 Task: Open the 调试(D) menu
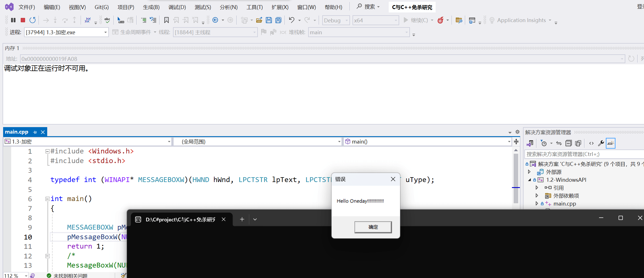(x=177, y=7)
